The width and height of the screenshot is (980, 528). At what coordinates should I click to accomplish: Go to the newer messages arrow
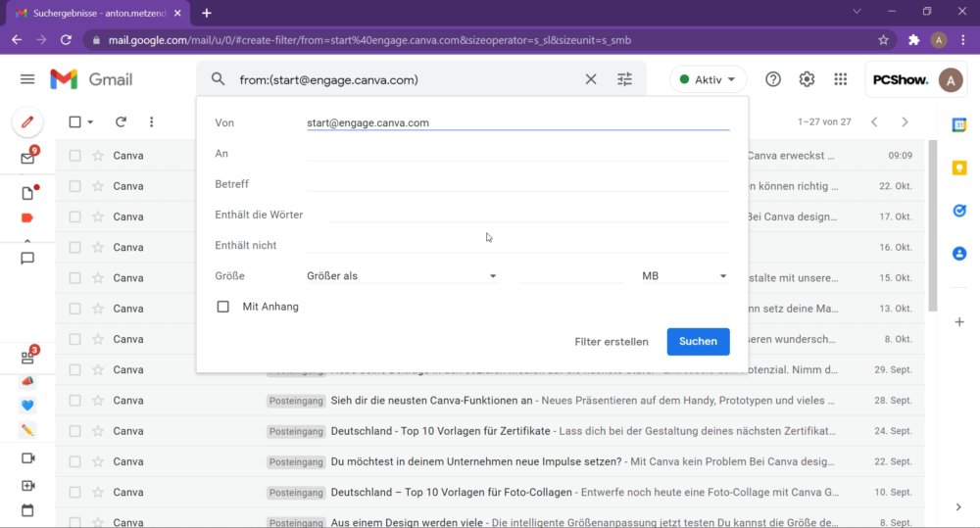click(x=874, y=121)
